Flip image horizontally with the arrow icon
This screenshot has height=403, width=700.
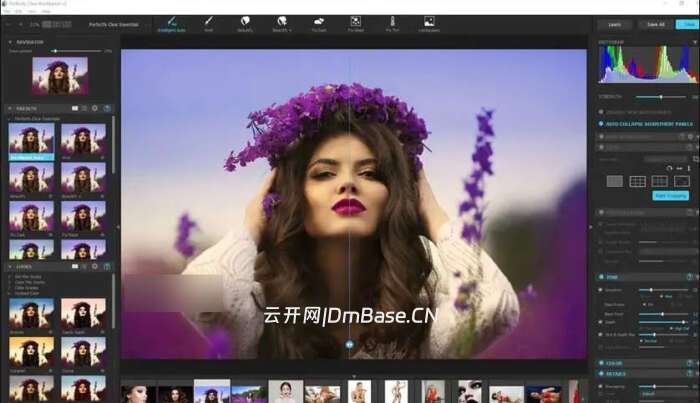[679, 168]
